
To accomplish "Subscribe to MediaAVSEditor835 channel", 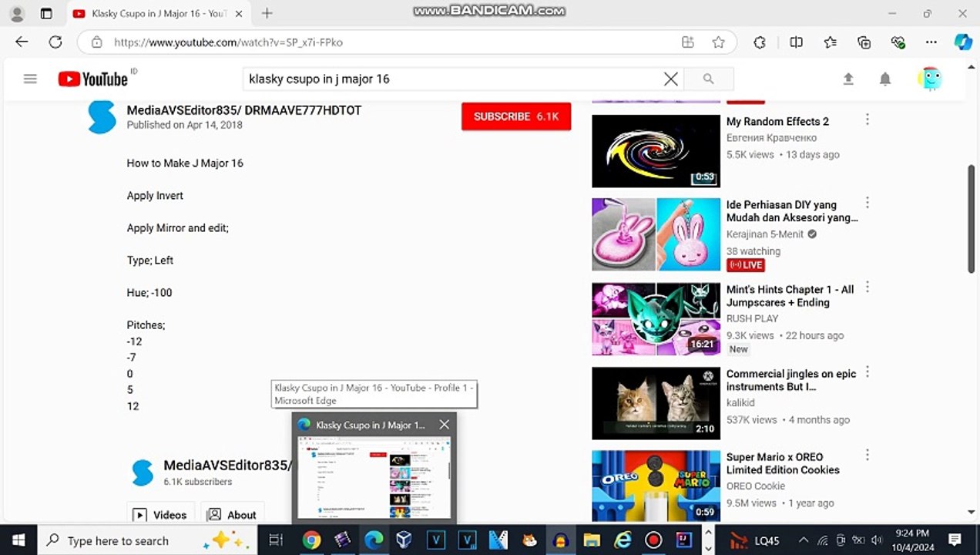I will click(516, 116).
